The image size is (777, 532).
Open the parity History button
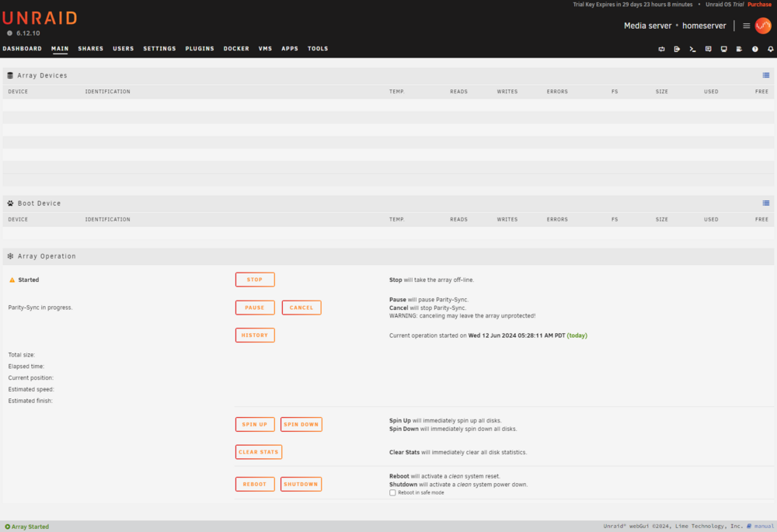255,336
